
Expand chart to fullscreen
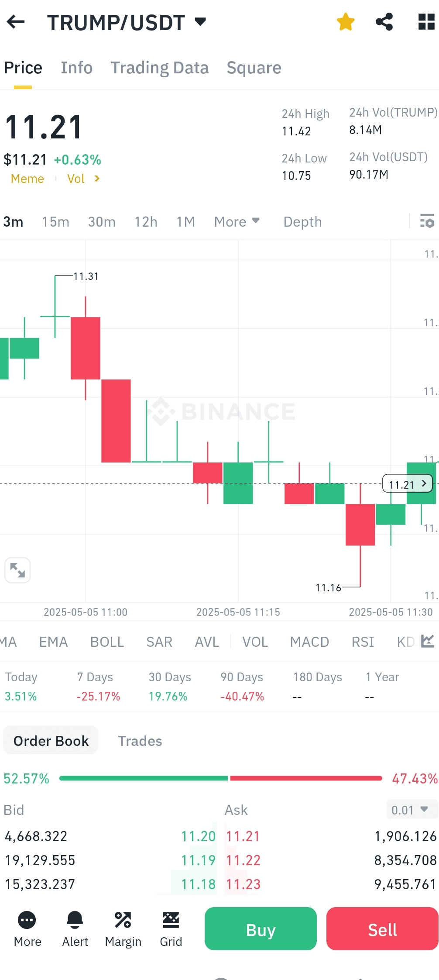tap(17, 570)
